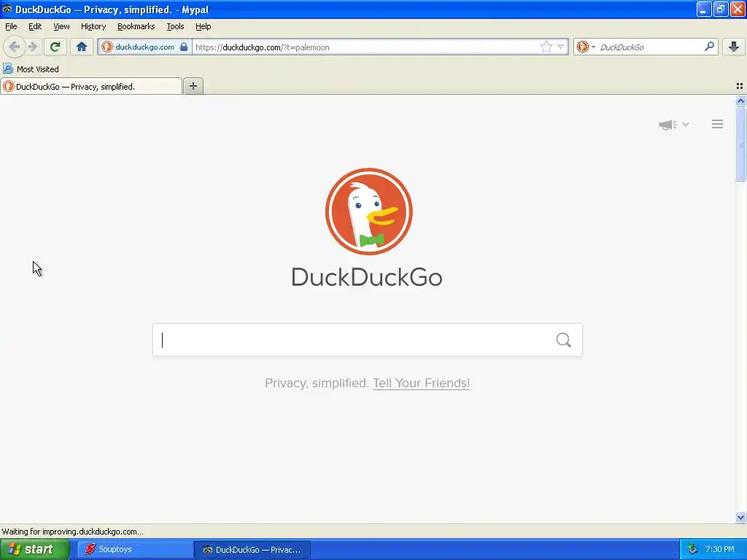
Task: Select the DuckDuckGo — Privacy, simplified tab
Action: pyautogui.click(x=91, y=86)
